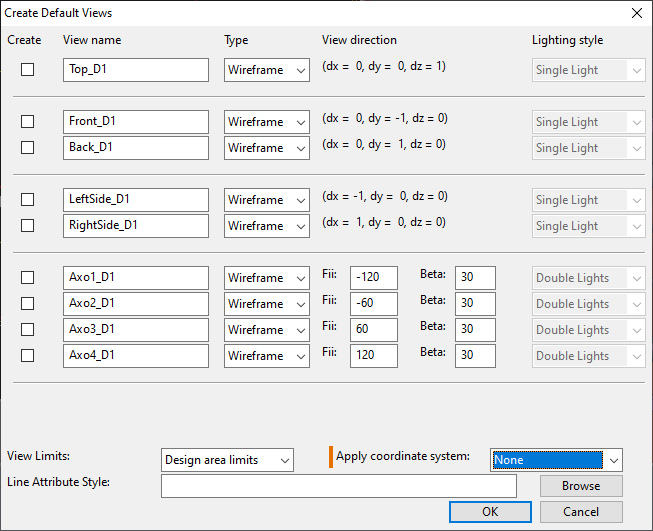Viewport: 653px width, 531px height.
Task: Toggle the RightSide_D1 create checkbox
Action: click(x=28, y=226)
